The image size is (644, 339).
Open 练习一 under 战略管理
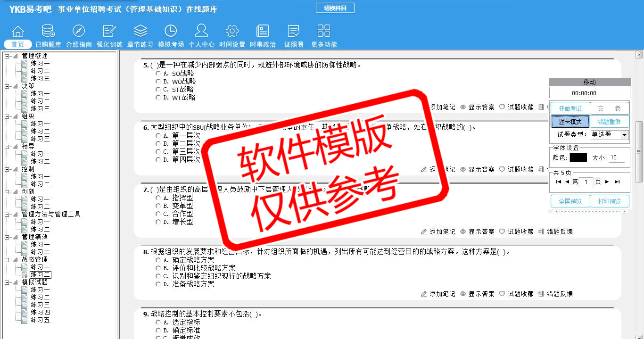point(40,267)
